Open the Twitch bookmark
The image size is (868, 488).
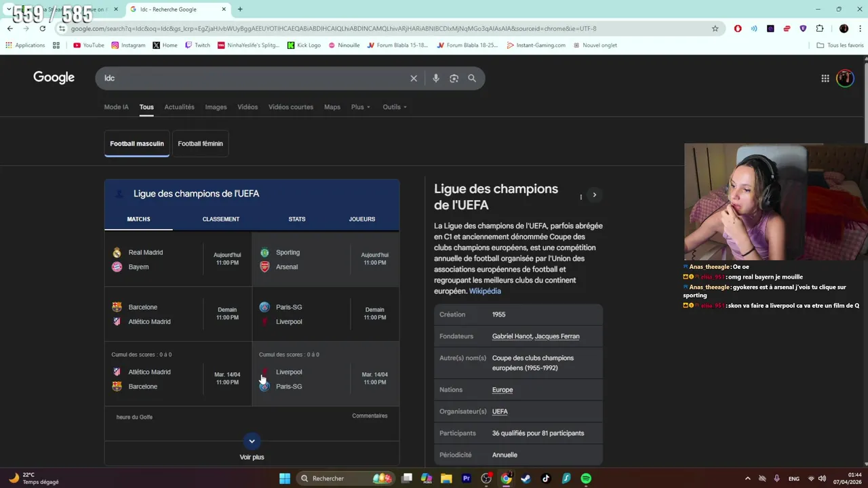click(x=197, y=45)
